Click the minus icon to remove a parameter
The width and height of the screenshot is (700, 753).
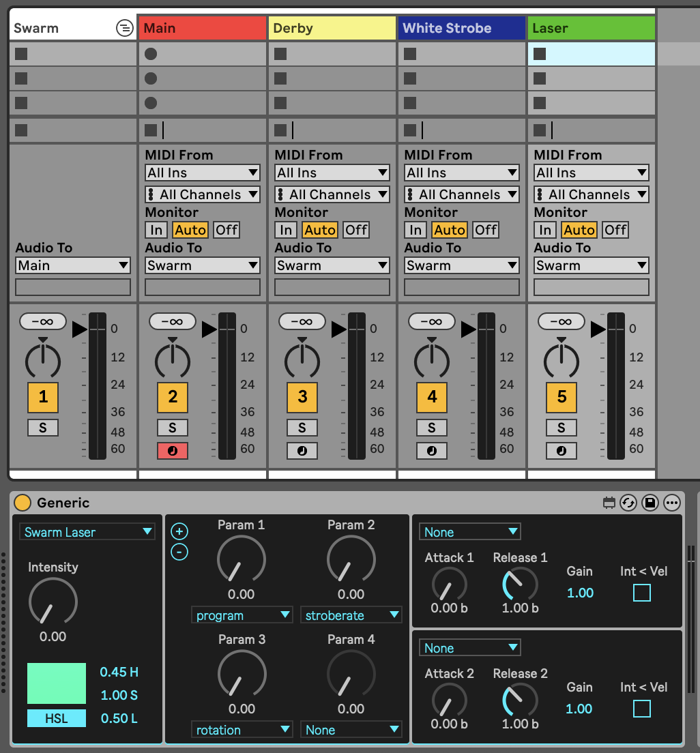coord(179,552)
